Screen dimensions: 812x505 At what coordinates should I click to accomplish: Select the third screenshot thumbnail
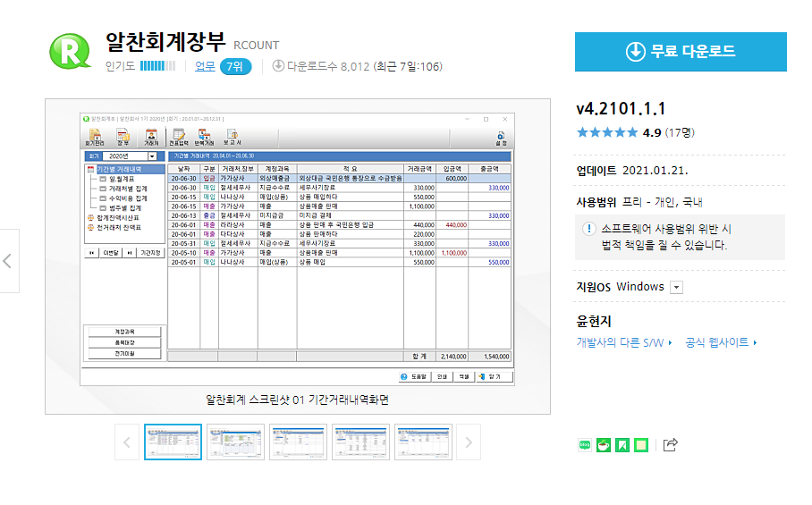click(x=299, y=442)
